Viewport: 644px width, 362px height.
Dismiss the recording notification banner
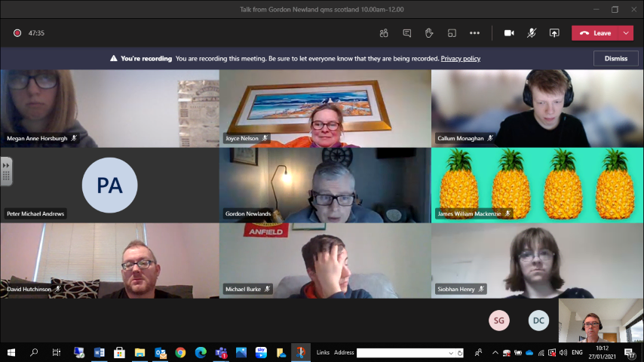(615, 58)
